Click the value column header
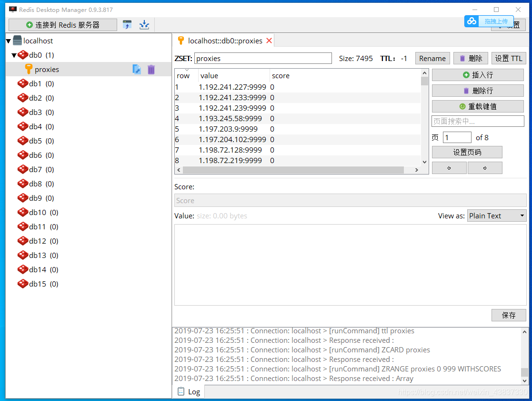 (x=234, y=76)
